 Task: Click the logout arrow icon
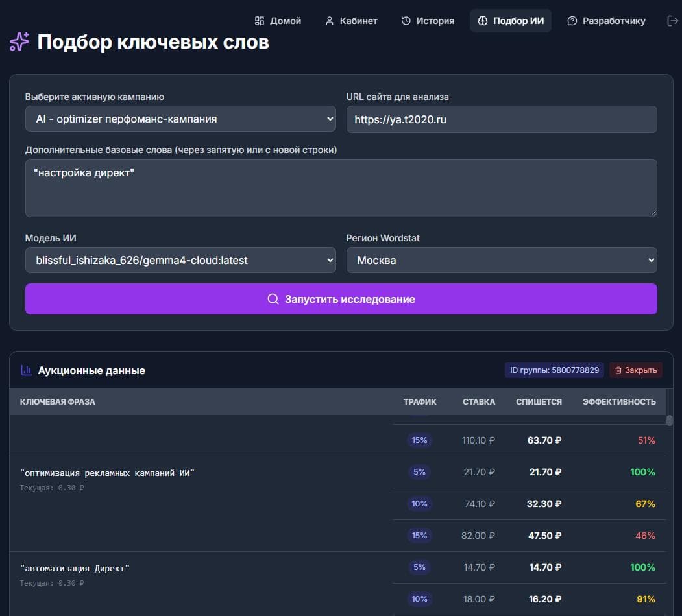(x=672, y=21)
